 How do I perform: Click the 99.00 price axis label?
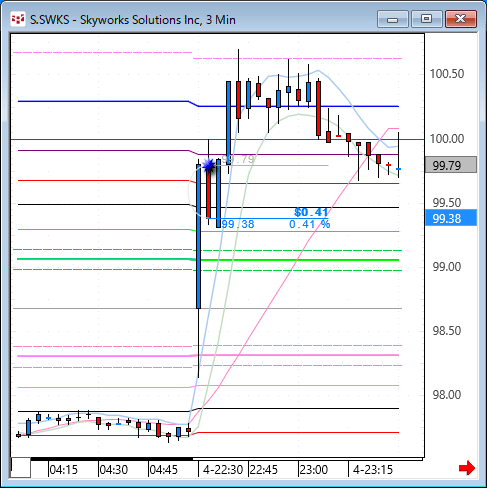click(447, 267)
